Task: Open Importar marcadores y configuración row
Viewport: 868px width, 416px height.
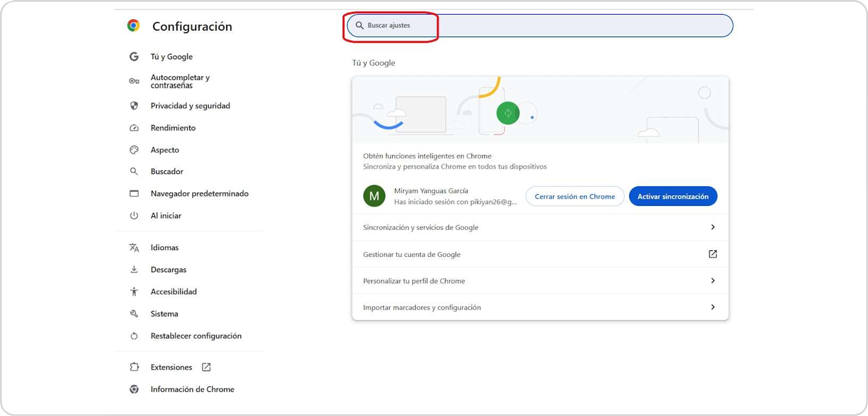Action: tap(540, 307)
